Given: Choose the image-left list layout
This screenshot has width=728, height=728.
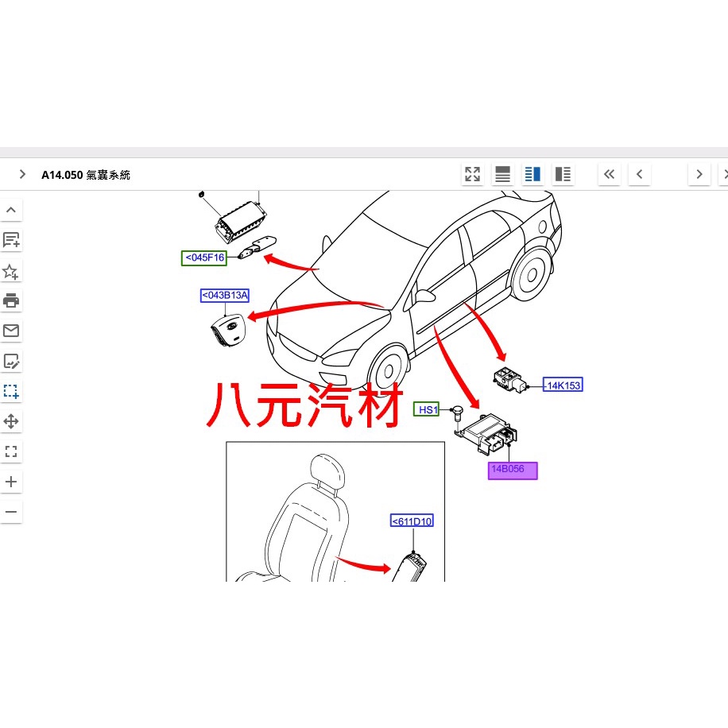Looking at the screenshot, I should click(563, 174).
